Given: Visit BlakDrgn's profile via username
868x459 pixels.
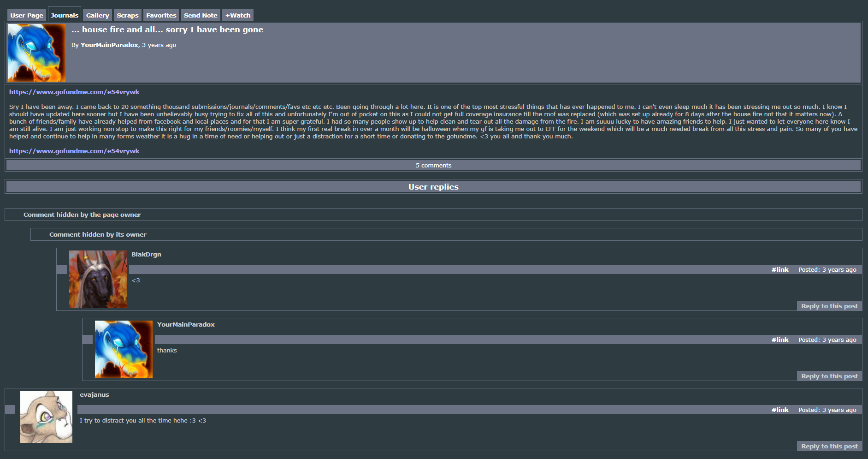Looking at the screenshot, I should click(146, 254).
